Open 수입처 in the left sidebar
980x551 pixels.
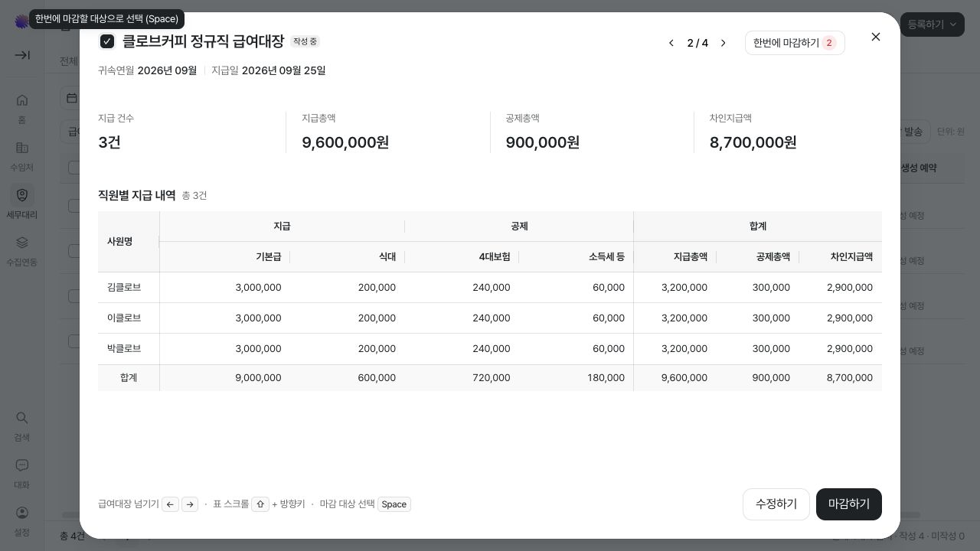[22, 155]
